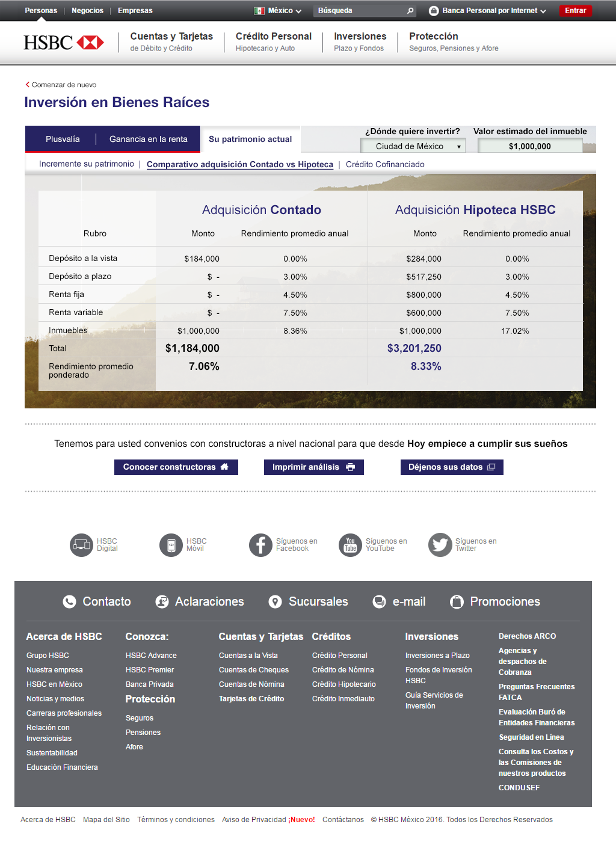Open Grupo HSBC footer link

[48, 656]
